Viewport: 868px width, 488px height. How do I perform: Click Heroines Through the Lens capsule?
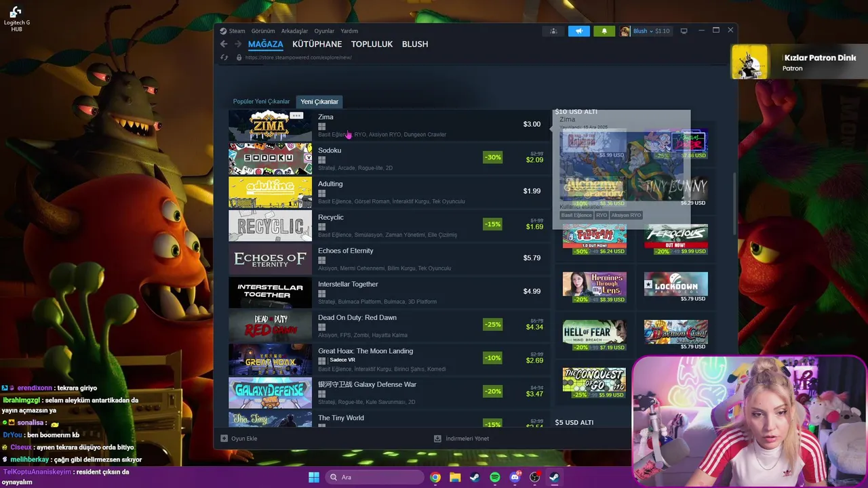pyautogui.click(x=594, y=287)
